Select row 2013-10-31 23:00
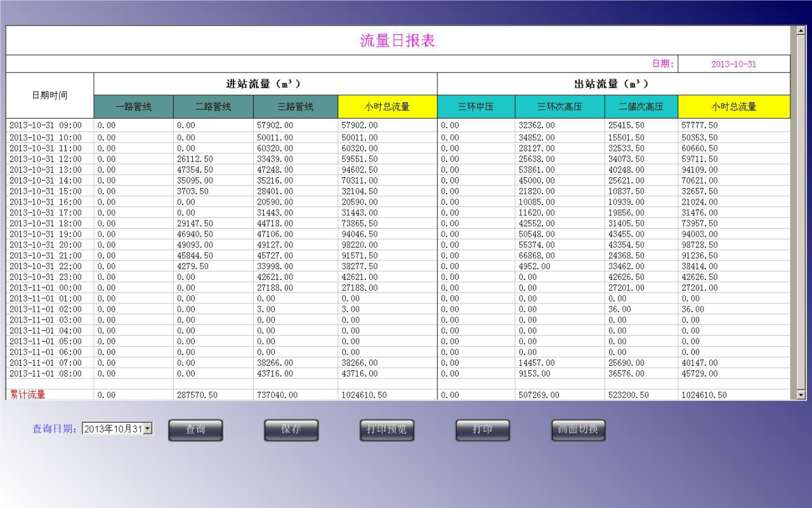Image resolution: width=812 pixels, height=508 pixels. (x=398, y=277)
